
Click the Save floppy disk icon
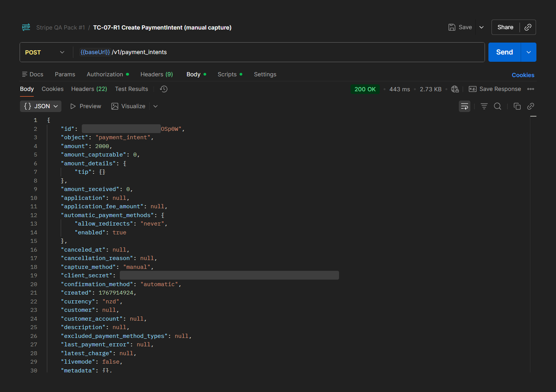[452, 27]
